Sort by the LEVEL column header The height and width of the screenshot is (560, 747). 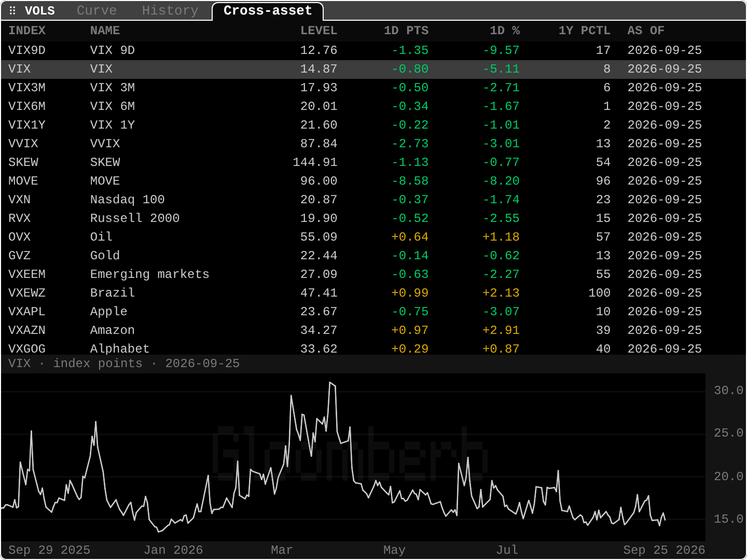click(319, 31)
